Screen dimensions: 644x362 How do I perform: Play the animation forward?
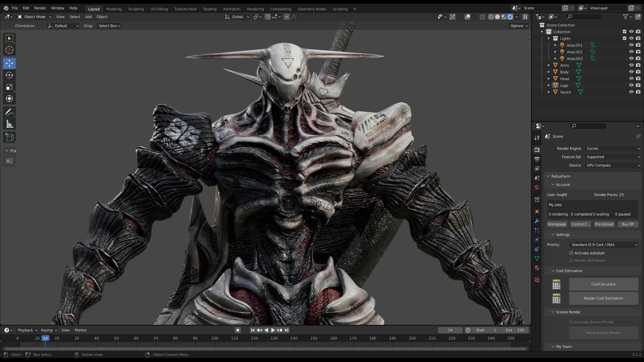click(273, 330)
